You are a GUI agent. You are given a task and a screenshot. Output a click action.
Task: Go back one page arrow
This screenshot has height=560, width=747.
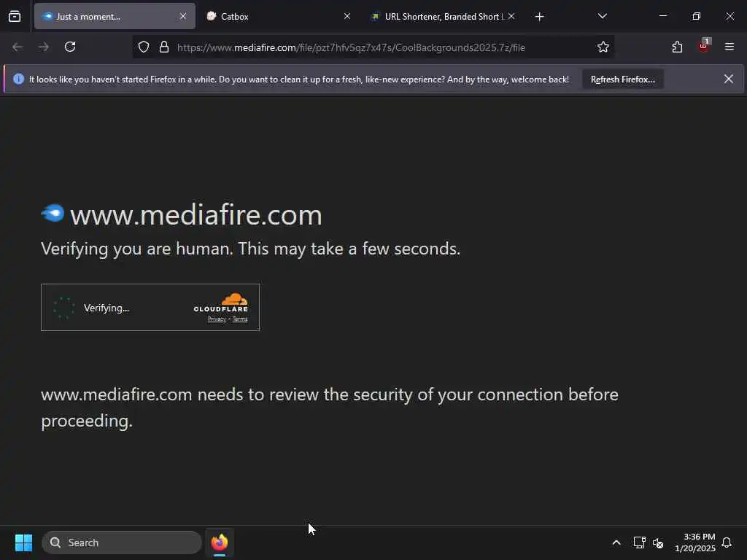[x=18, y=47]
